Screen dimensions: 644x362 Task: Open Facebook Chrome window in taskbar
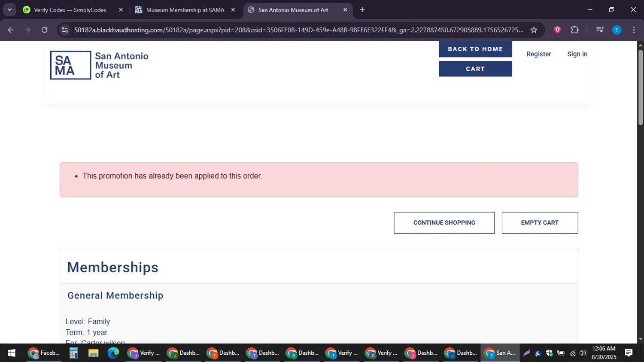[x=44, y=353]
